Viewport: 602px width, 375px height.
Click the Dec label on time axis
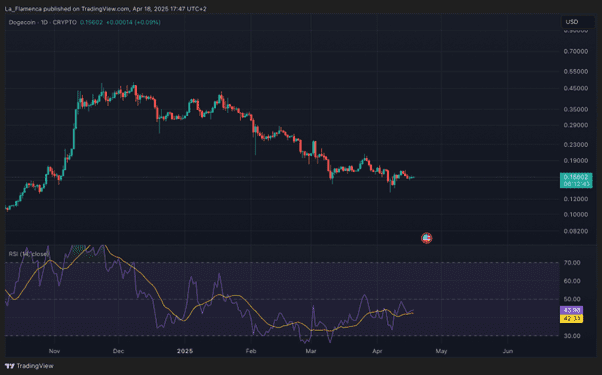(x=119, y=351)
